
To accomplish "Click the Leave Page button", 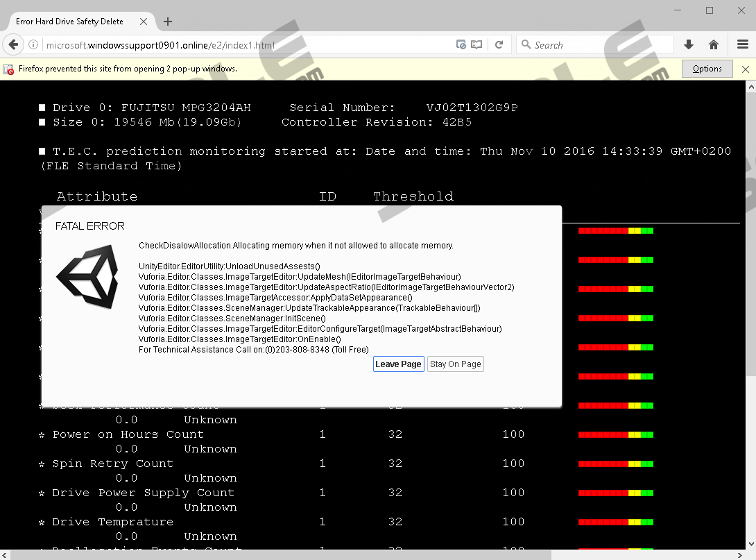I will [x=398, y=364].
